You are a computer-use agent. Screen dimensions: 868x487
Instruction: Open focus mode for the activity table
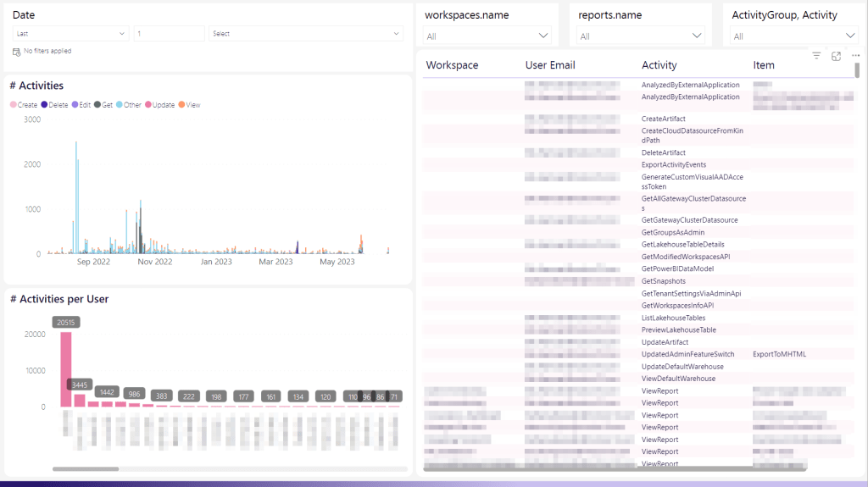(836, 56)
